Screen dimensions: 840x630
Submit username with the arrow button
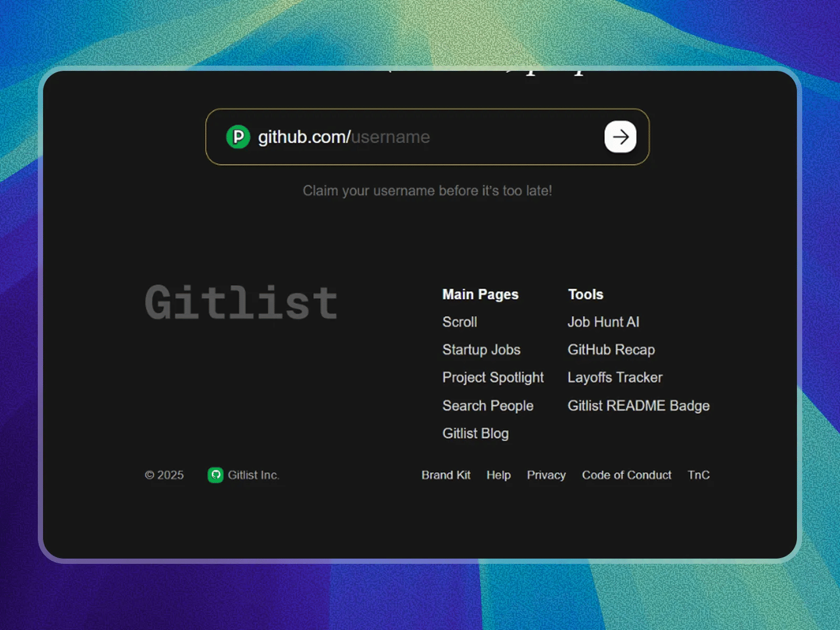click(x=620, y=137)
